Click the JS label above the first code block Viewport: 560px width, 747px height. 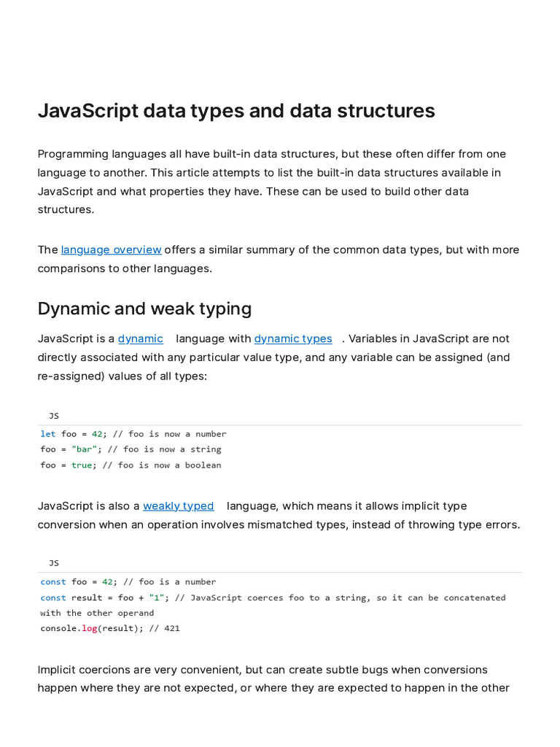54,416
